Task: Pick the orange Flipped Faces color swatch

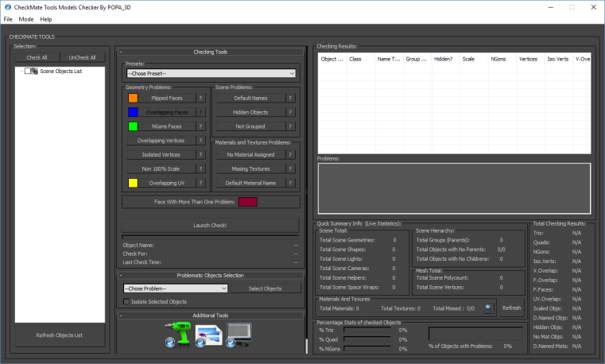Action: coord(133,99)
